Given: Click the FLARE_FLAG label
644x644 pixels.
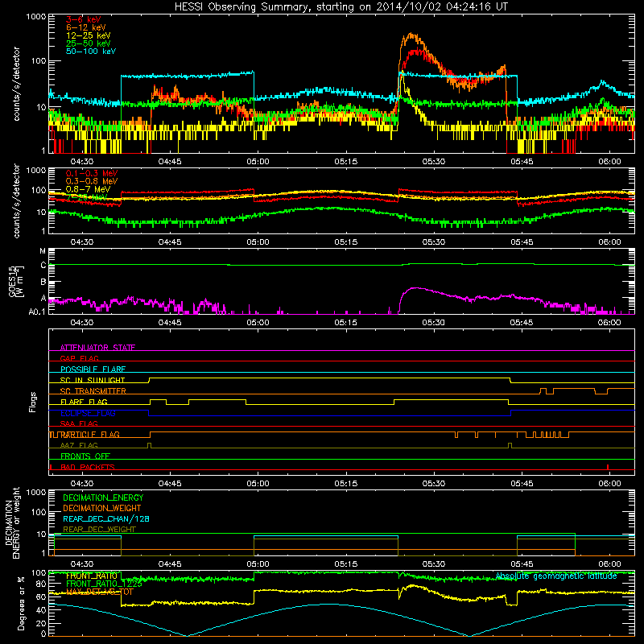Looking at the screenshot, I should [x=84, y=402].
